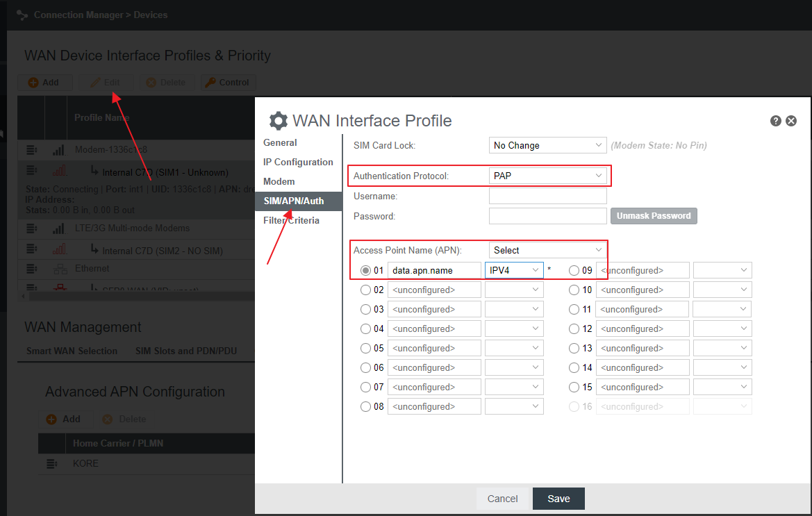
Task: Click the drag handle icon beside KORE row
Action: [x=51, y=464]
